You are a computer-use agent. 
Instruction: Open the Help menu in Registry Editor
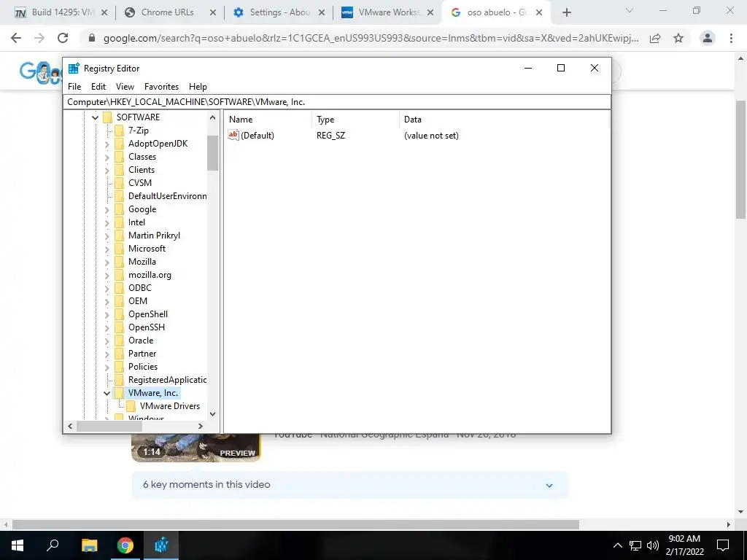pyautogui.click(x=198, y=87)
